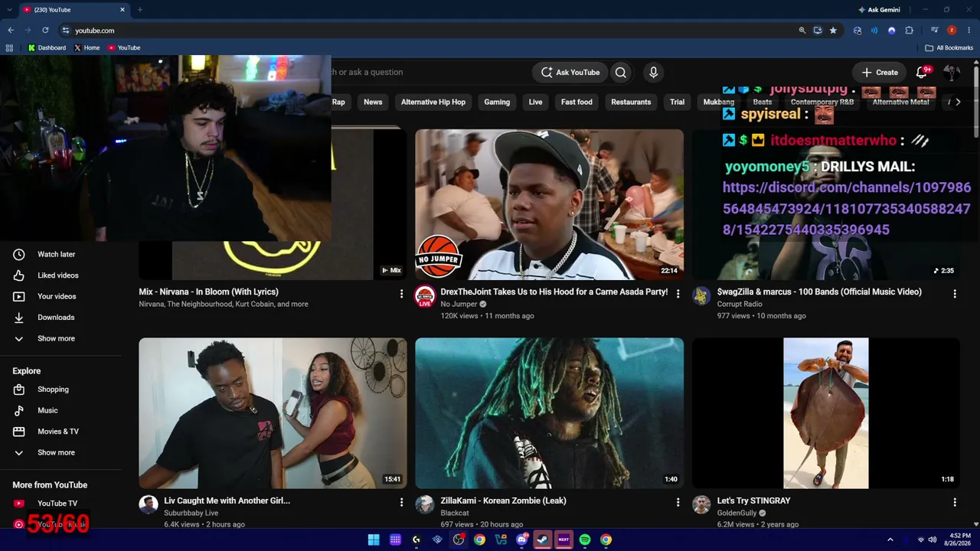The image size is (980, 551).
Task: Select the Gaming category chip
Action: (497, 102)
